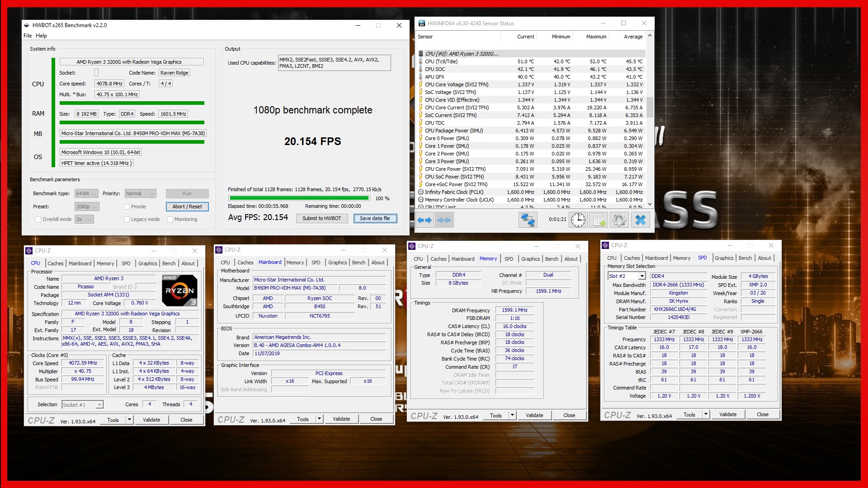Expand the Tools dropdown arrow in the CPU-Z SPD window
The height and width of the screenshot is (488, 868).
tap(706, 414)
